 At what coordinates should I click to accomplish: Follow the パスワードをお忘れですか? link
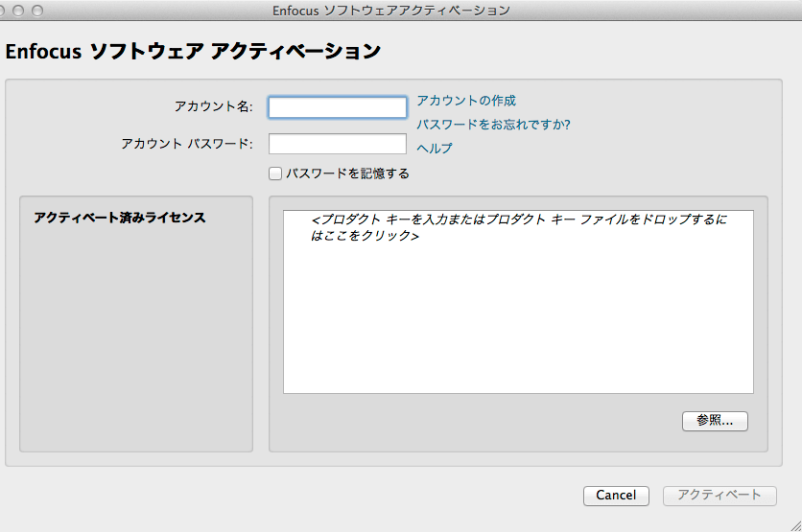click(493, 125)
